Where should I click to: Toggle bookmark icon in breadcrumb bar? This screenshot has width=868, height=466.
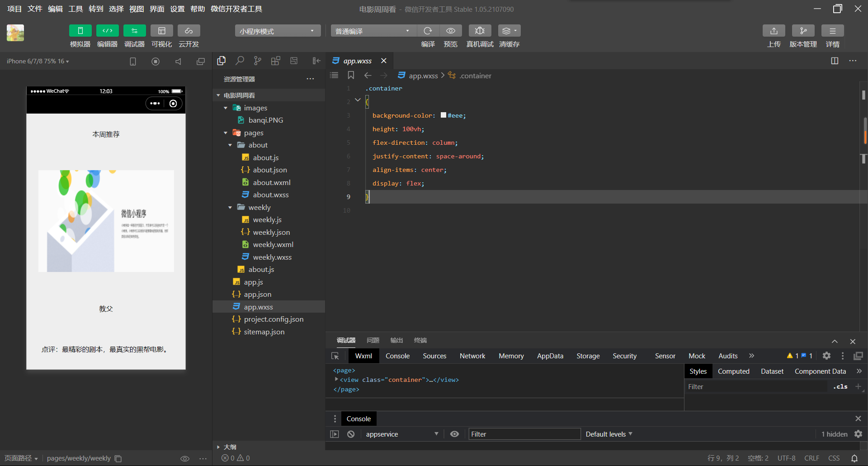click(351, 75)
